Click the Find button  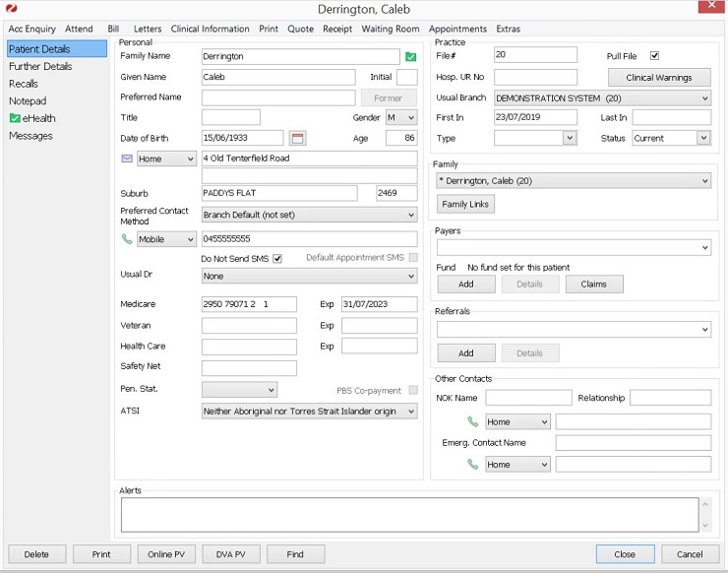point(295,554)
